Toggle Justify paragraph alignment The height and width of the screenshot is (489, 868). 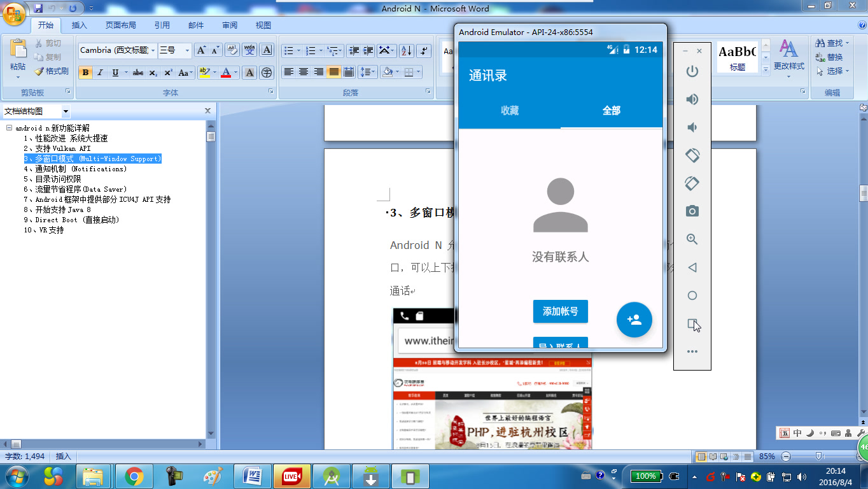coord(333,72)
